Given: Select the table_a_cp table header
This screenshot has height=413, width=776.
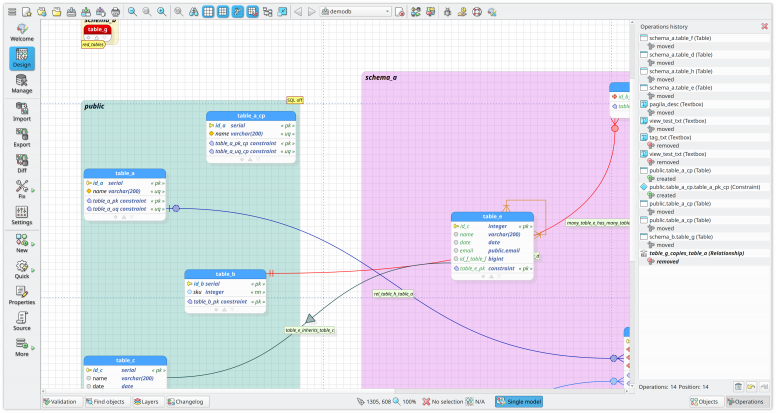Looking at the screenshot, I should [x=251, y=116].
